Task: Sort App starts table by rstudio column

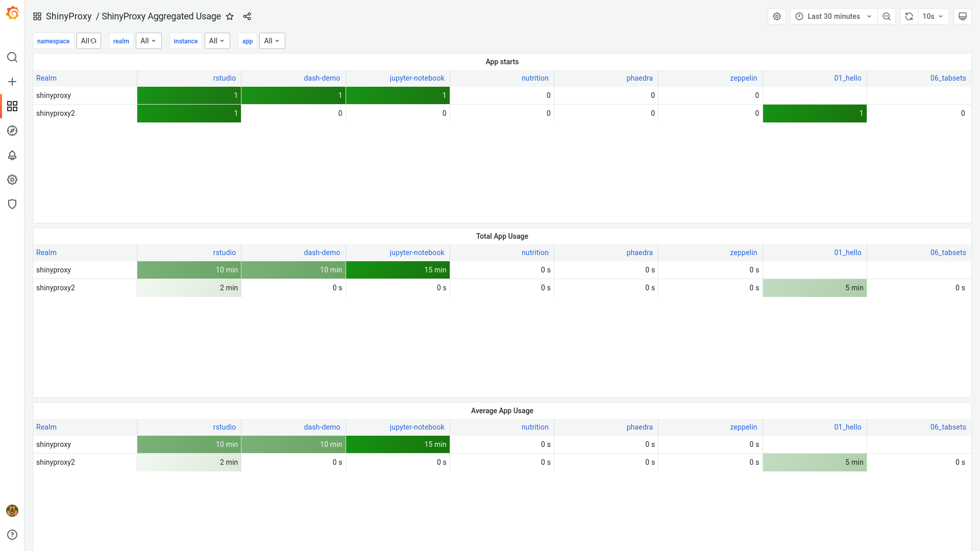Action: click(224, 78)
